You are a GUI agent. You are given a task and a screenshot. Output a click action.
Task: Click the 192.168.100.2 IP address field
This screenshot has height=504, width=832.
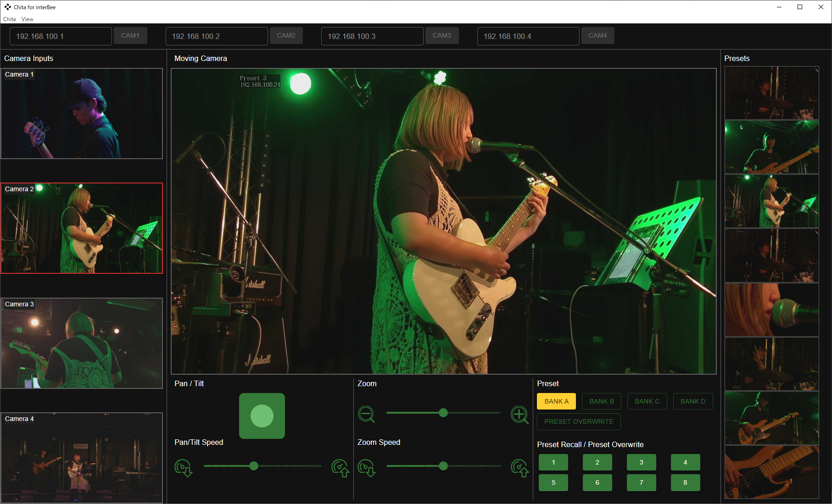[216, 36]
